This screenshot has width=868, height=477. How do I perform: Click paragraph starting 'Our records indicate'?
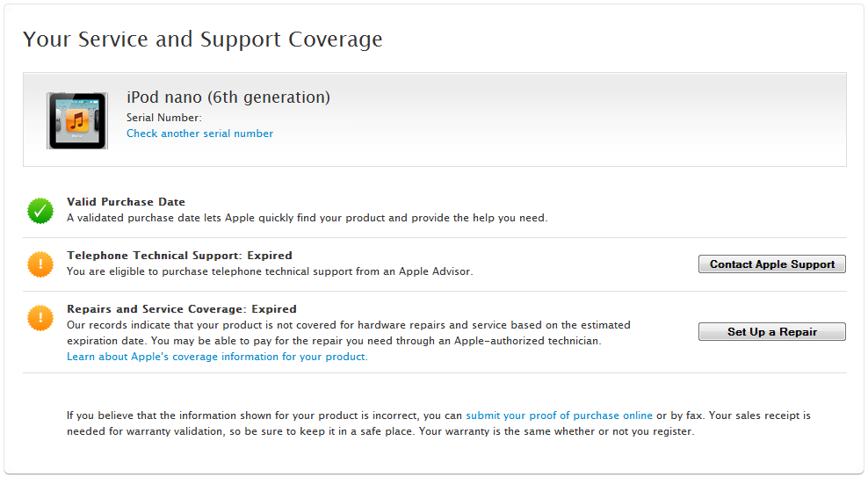click(349, 333)
